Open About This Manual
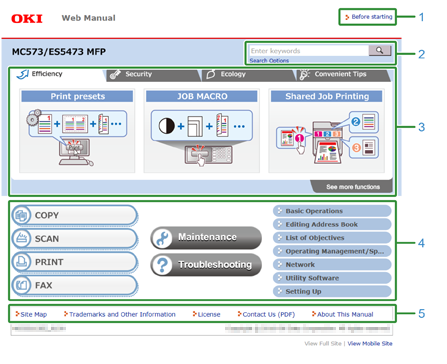Viewport: 447px width, 364px height. coord(342,314)
